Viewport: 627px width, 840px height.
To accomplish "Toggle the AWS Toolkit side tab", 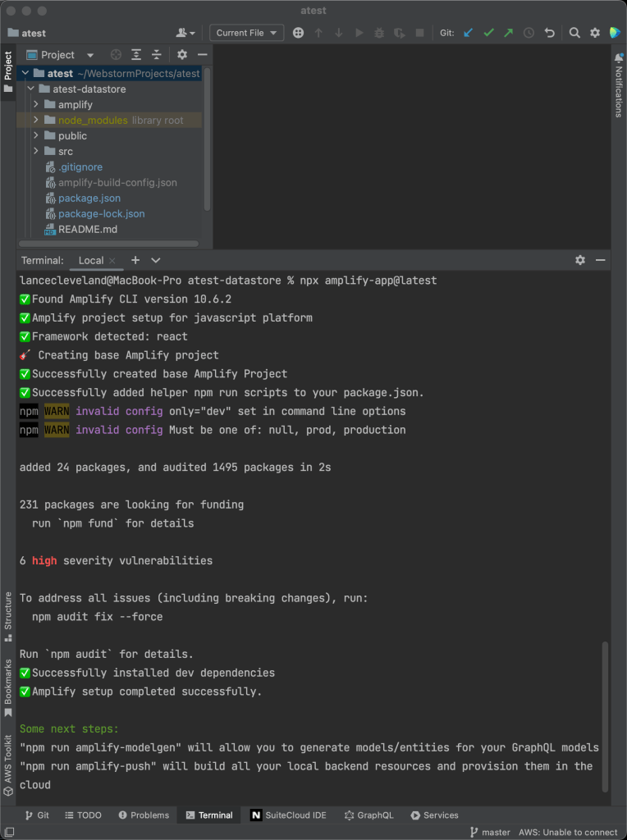I will [8, 765].
